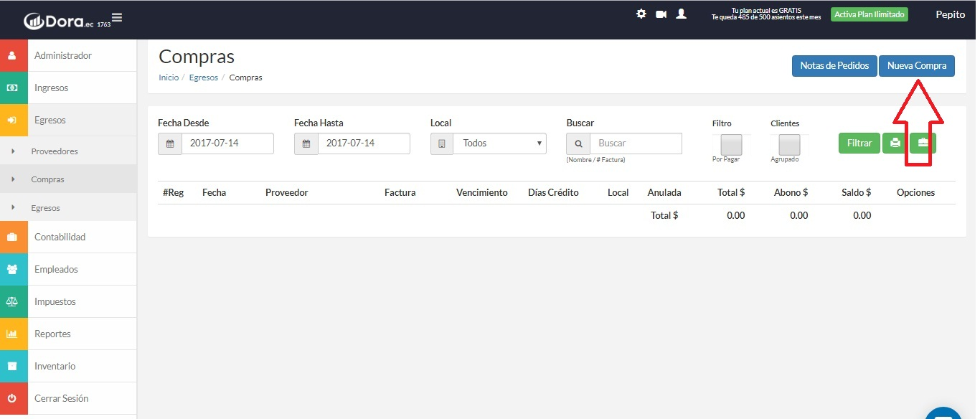
Task: Click the 'Tu plan actual es GRATIS' notice
Action: (x=766, y=11)
